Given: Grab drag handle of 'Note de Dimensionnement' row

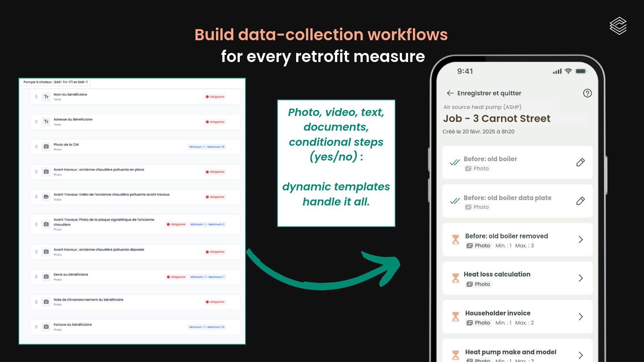Looking at the screenshot, I should coord(36,302).
